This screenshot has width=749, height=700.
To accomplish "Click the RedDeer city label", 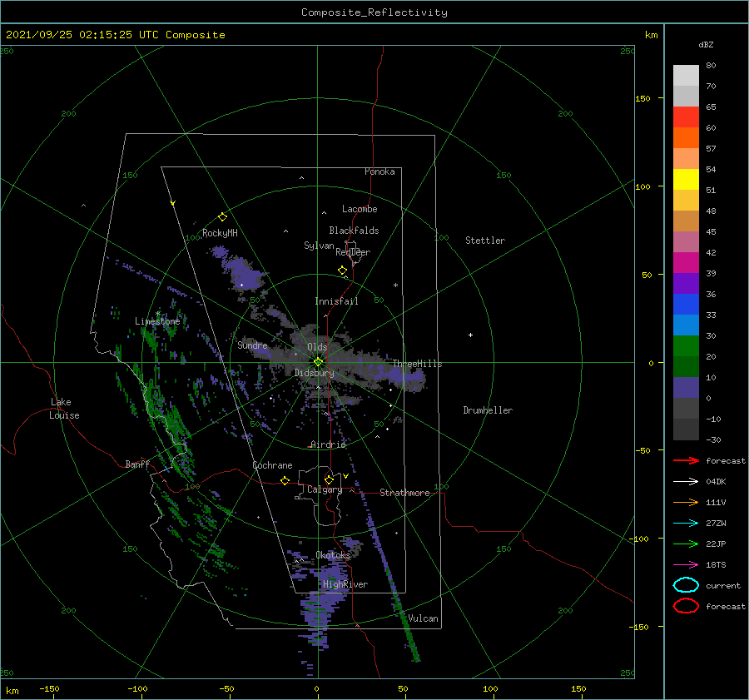I will 353,252.
